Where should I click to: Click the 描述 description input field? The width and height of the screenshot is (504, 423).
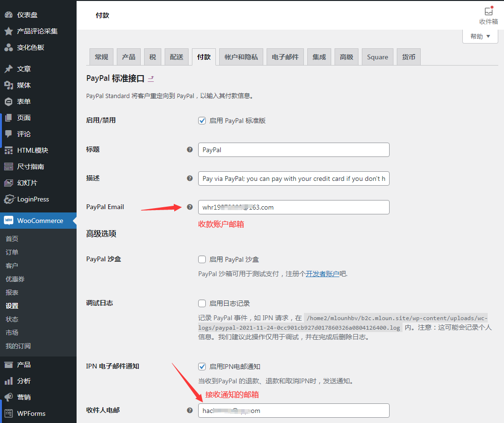[x=294, y=178]
